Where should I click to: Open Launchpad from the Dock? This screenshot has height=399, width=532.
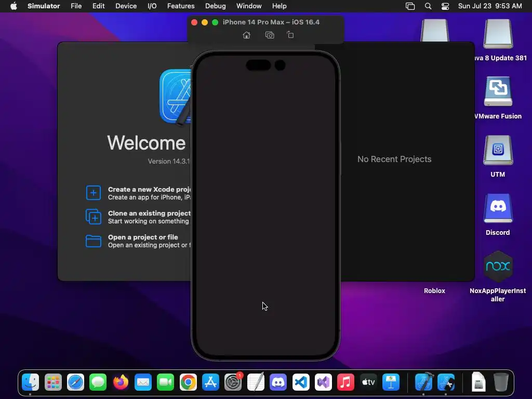coord(53,382)
